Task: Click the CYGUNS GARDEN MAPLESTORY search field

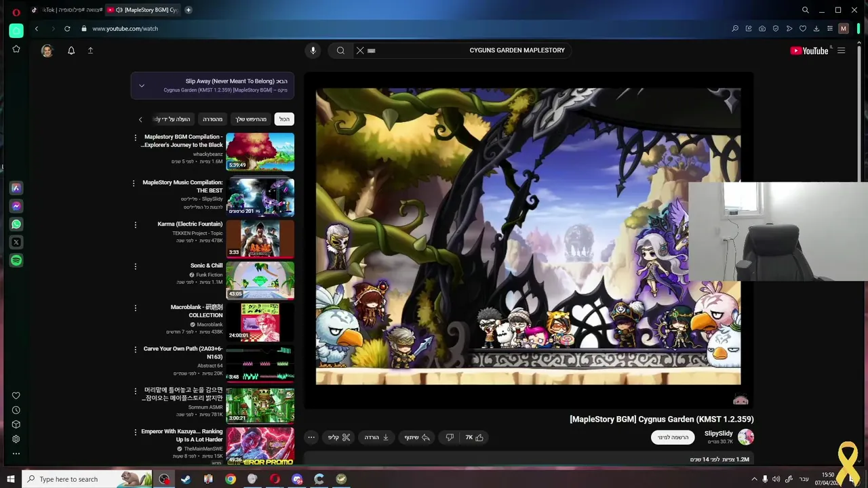Action: tap(461, 50)
